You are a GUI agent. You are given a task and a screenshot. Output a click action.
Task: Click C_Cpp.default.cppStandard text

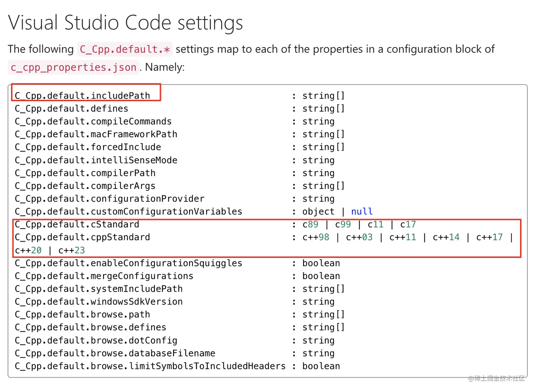pyautogui.click(x=82, y=237)
